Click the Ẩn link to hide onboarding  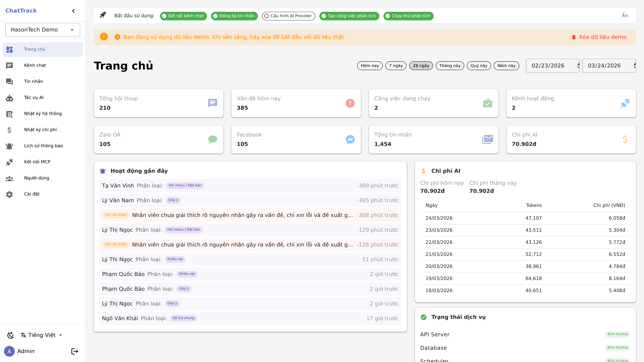pyautogui.click(x=625, y=15)
